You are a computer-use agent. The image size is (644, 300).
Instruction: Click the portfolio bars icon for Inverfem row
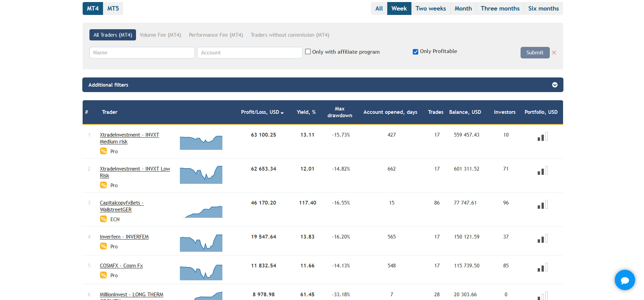click(x=542, y=239)
